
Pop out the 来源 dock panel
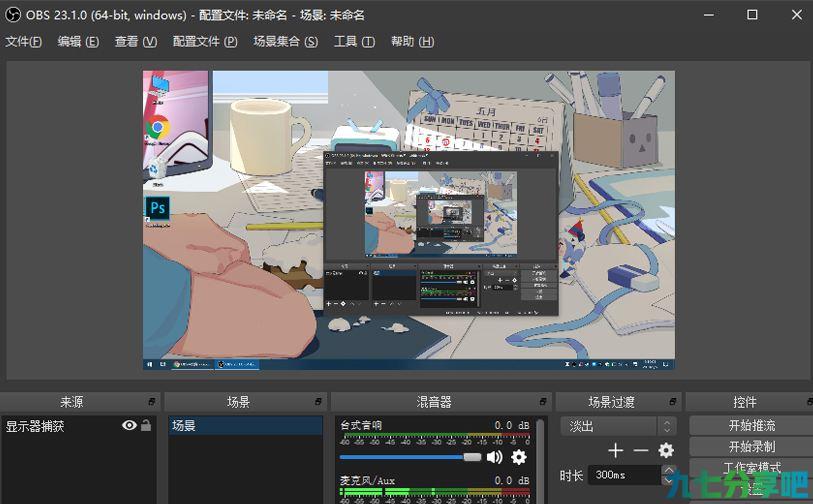[151, 401]
